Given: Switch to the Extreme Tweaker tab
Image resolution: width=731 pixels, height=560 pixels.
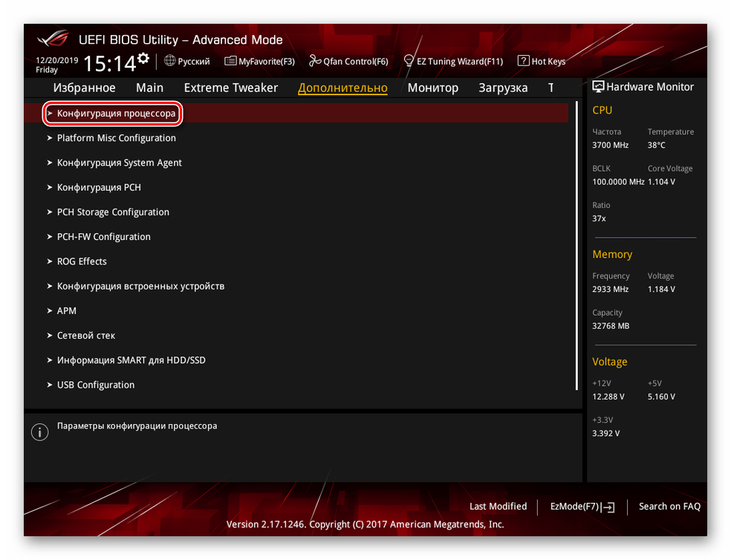Looking at the screenshot, I should point(230,88).
